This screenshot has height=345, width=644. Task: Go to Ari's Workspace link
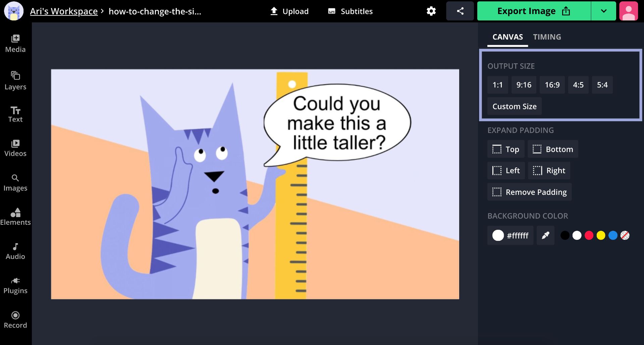point(64,11)
